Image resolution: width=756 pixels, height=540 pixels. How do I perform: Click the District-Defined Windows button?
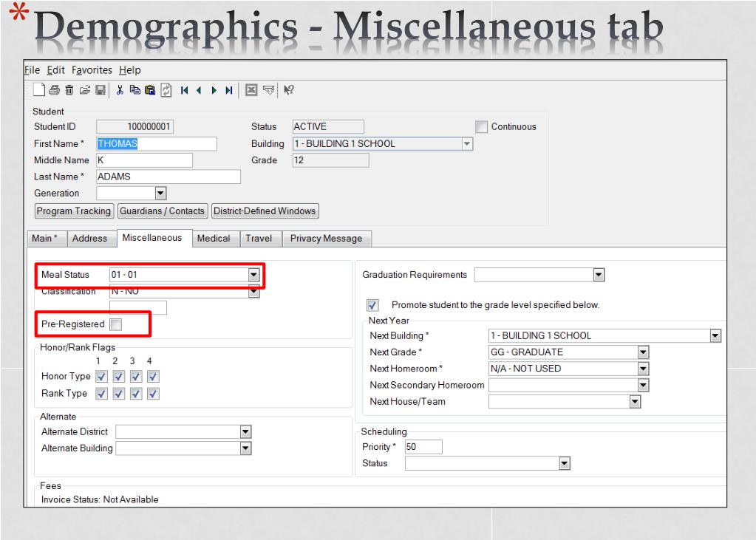click(265, 211)
